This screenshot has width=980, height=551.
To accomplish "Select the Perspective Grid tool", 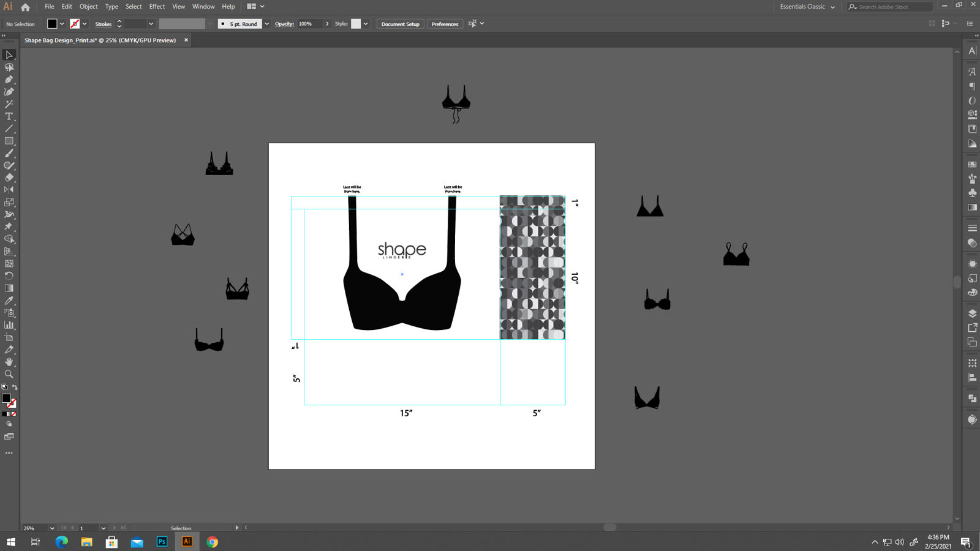I will [x=9, y=251].
